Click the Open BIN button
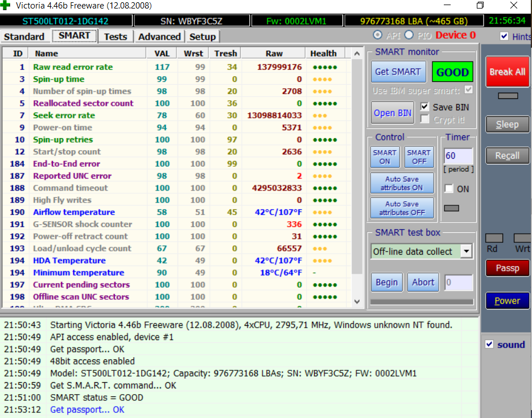This screenshot has height=418, width=532. [393, 113]
